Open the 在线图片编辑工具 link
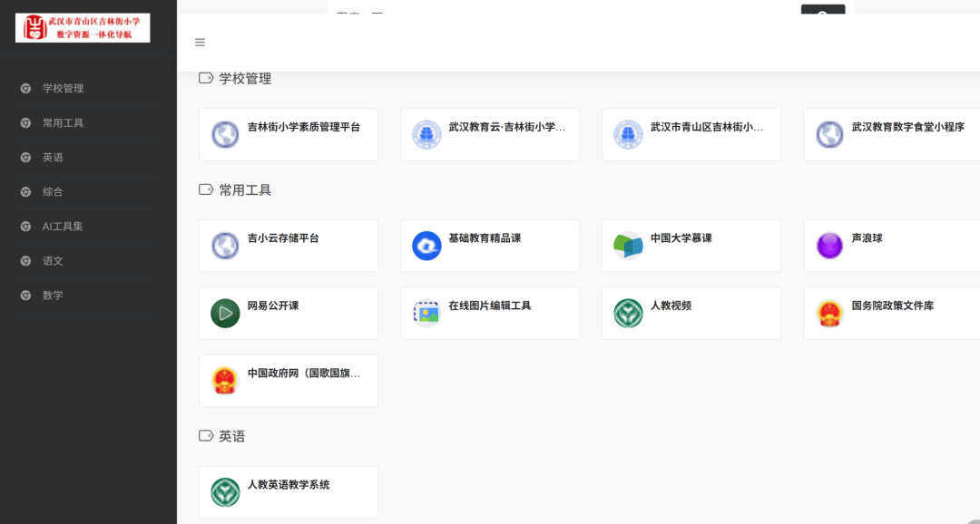Viewport: 980px width, 524px height. point(490,306)
